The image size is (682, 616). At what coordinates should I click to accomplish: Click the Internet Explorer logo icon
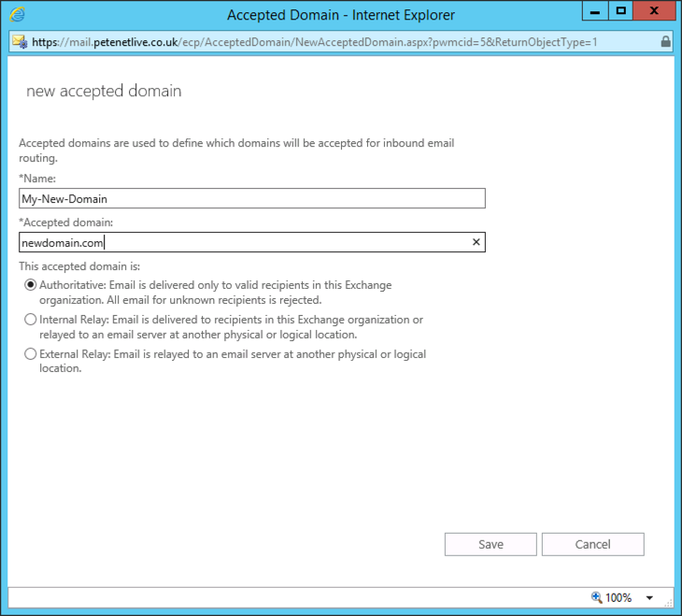(17, 14)
